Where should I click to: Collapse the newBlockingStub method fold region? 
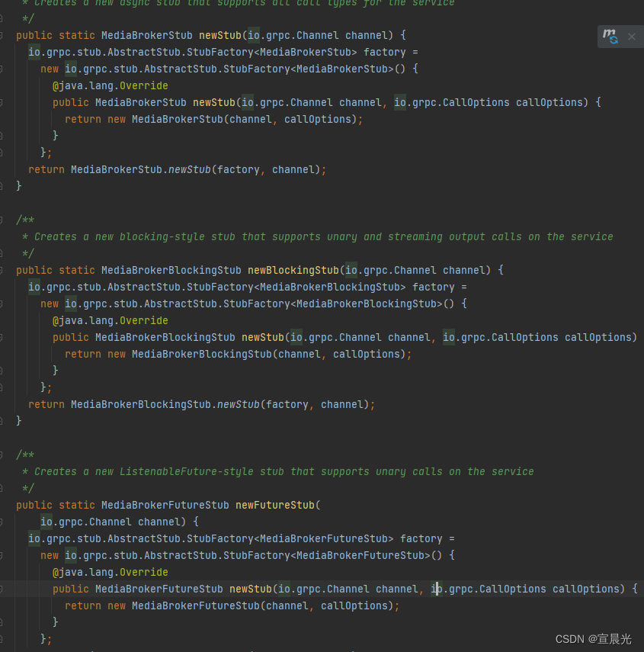tap(5, 270)
